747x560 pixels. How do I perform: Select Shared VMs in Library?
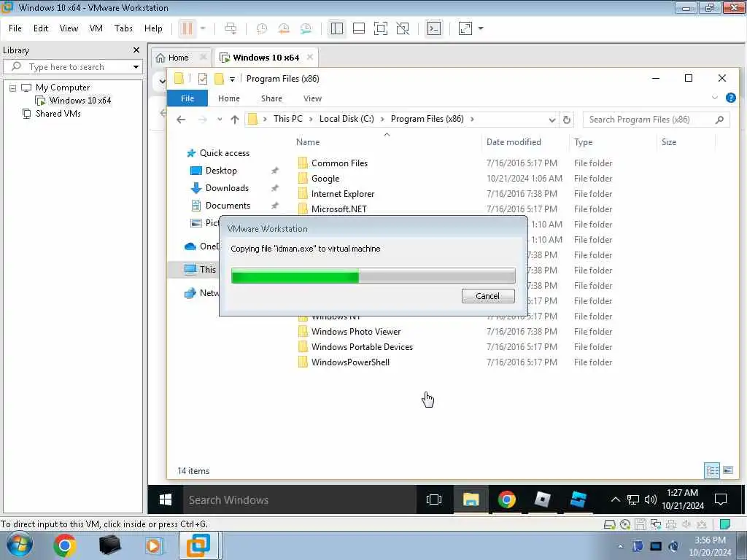pos(58,113)
